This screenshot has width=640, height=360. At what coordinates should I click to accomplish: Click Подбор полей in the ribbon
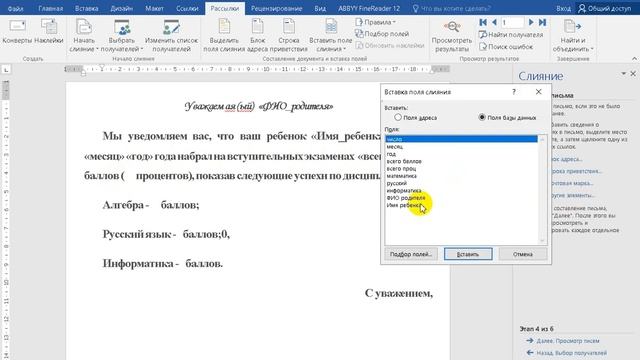coord(382,34)
